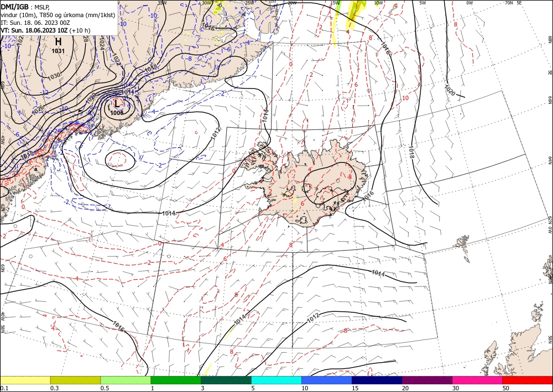Click the 'vindur (10m), T850 og úrkoma' description line
This screenshot has height=392, width=553.
click(58, 14)
